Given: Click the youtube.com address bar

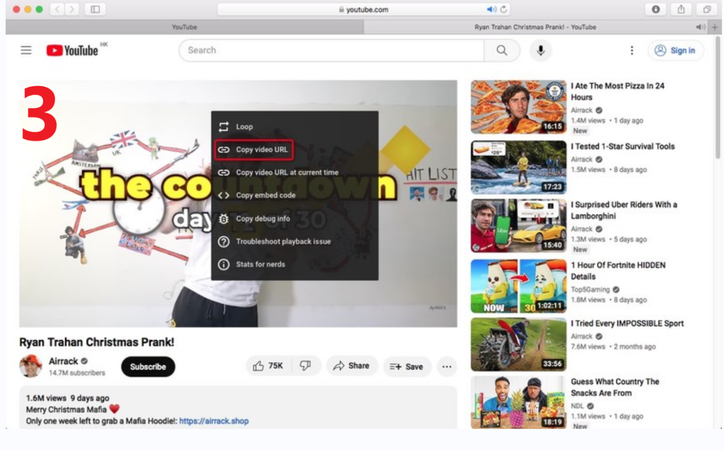Looking at the screenshot, I should coord(363,9).
